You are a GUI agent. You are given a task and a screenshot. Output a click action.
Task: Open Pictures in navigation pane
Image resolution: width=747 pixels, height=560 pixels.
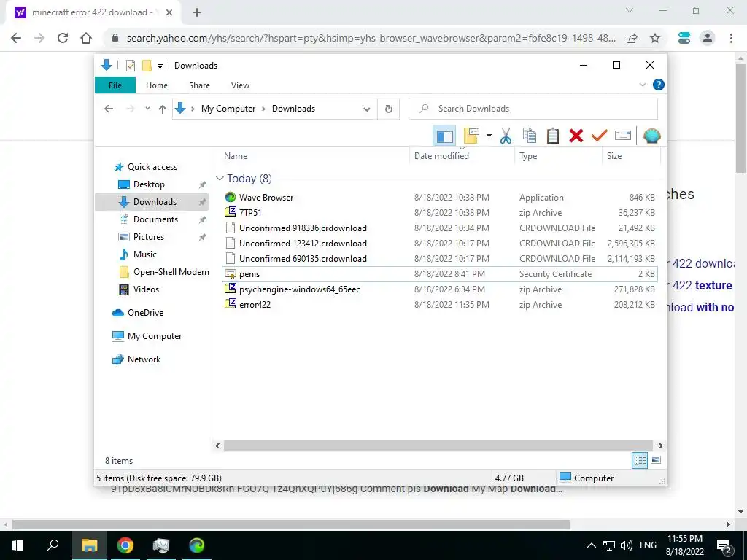pos(148,237)
